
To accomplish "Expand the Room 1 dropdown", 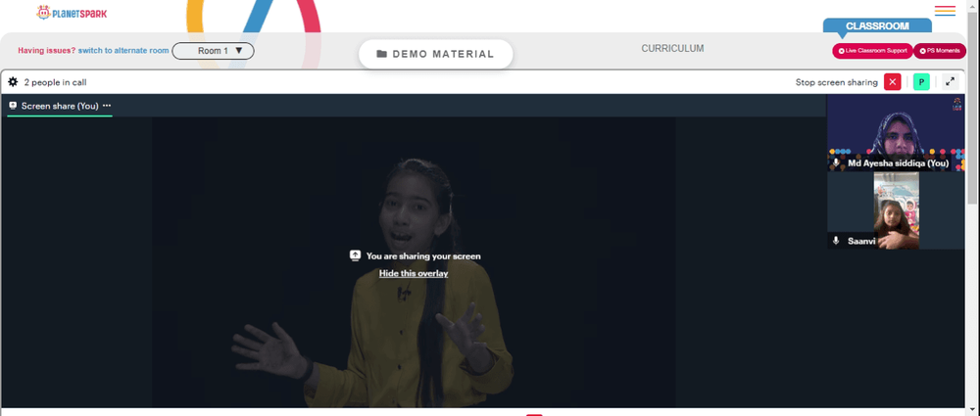I will (x=213, y=51).
